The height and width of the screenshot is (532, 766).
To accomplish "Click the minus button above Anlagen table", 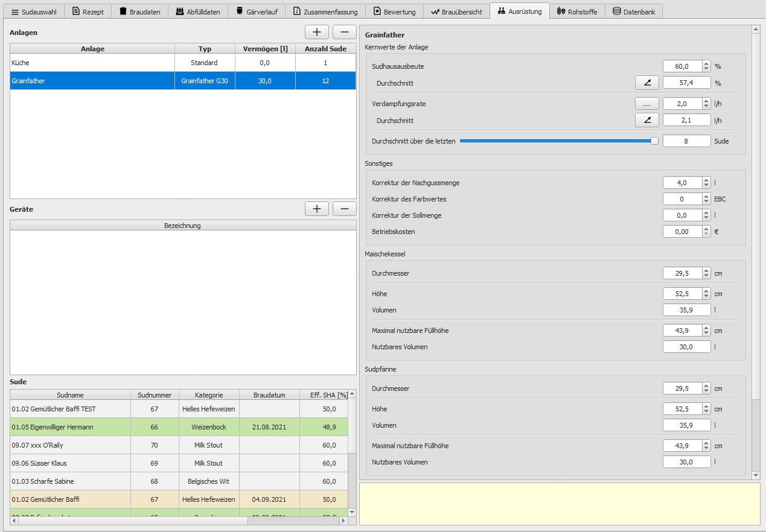I will (x=344, y=33).
